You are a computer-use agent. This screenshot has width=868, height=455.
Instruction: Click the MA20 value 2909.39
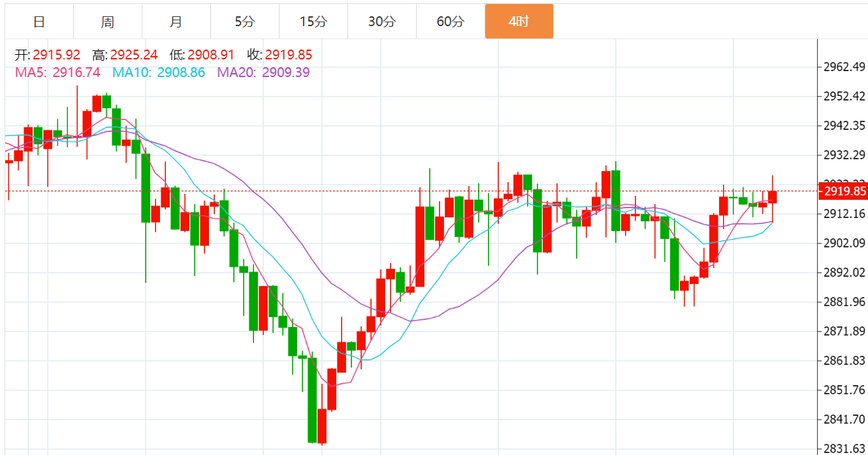(286, 72)
